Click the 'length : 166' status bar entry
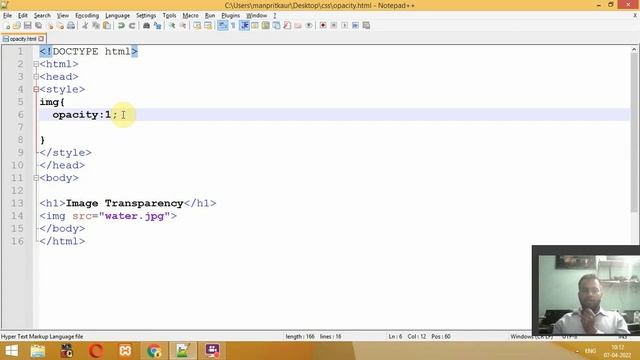The image size is (640, 360). click(300, 337)
